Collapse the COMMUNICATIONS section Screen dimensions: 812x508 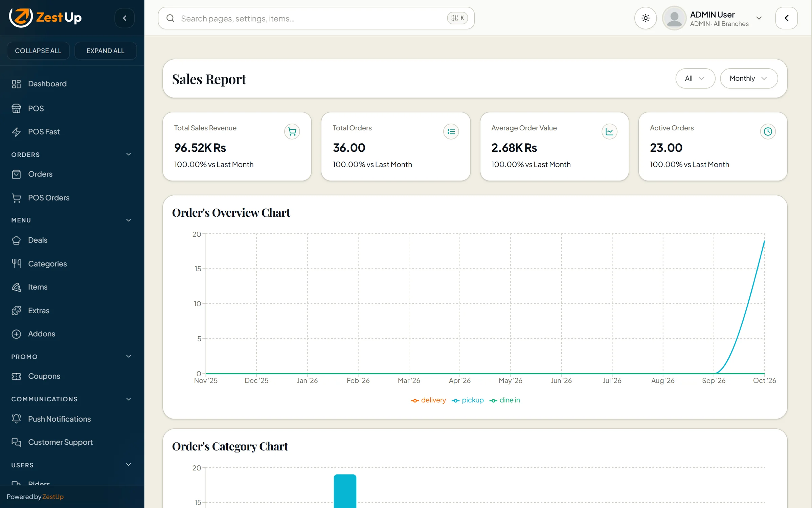[x=129, y=399]
